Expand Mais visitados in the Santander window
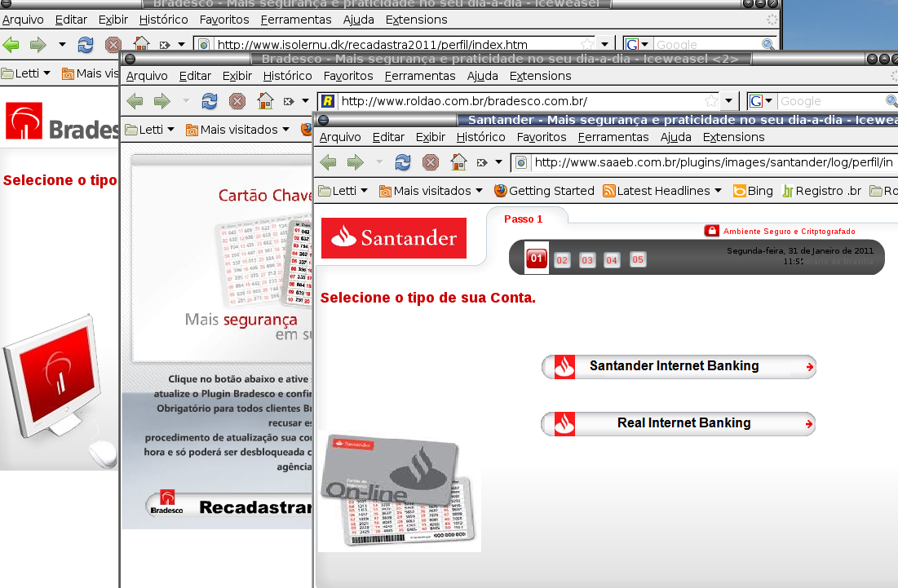Screen dimensions: 898x588 431,191
